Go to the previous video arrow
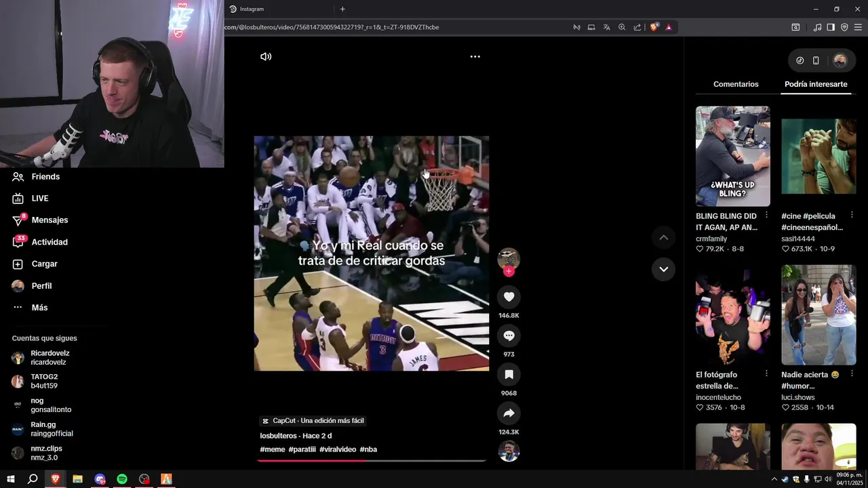This screenshot has height=488, width=868. pos(663,237)
